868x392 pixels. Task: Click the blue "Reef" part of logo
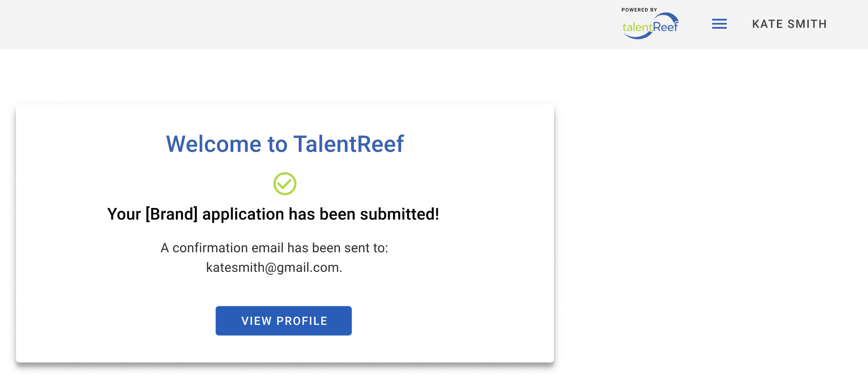tap(666, 27)
